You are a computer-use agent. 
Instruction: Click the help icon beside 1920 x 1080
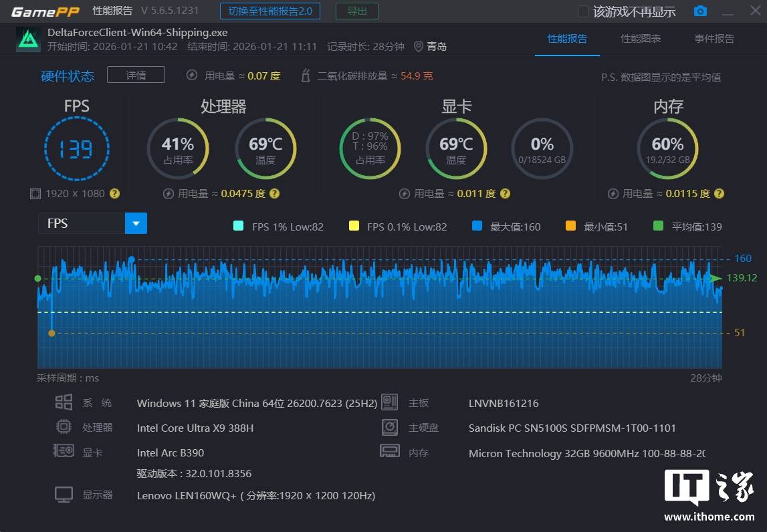[114, 194]
